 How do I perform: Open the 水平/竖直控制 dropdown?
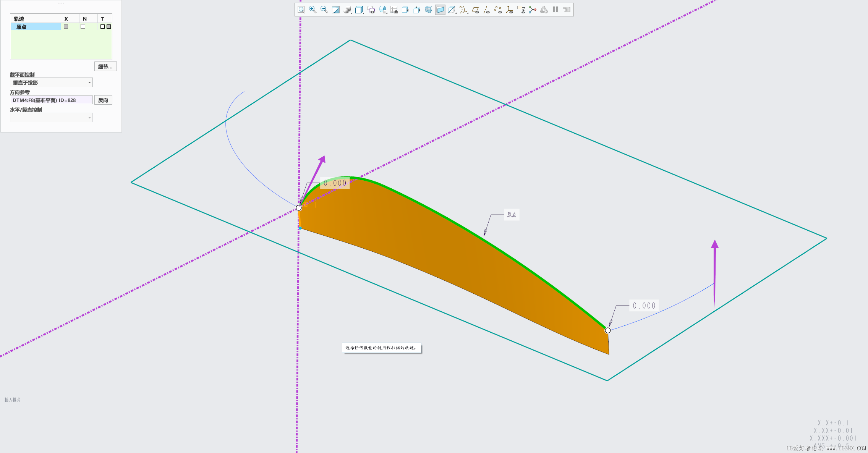click(x=51, y=118)
